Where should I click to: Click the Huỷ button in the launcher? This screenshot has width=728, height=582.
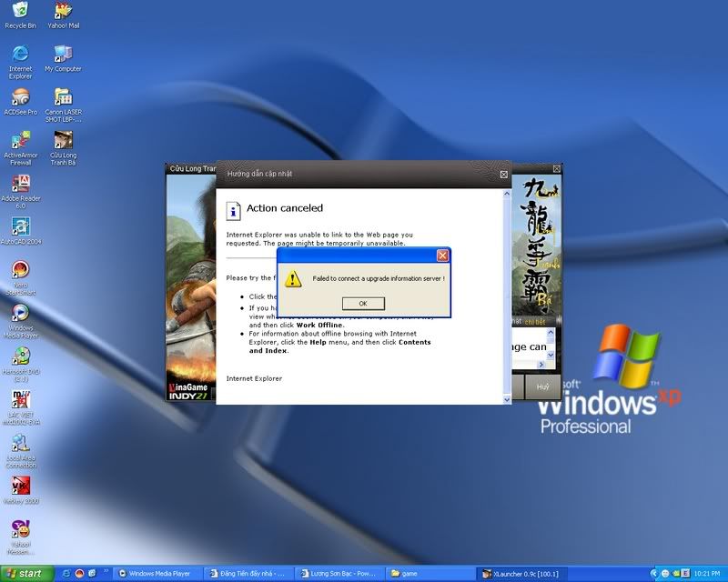542,386
